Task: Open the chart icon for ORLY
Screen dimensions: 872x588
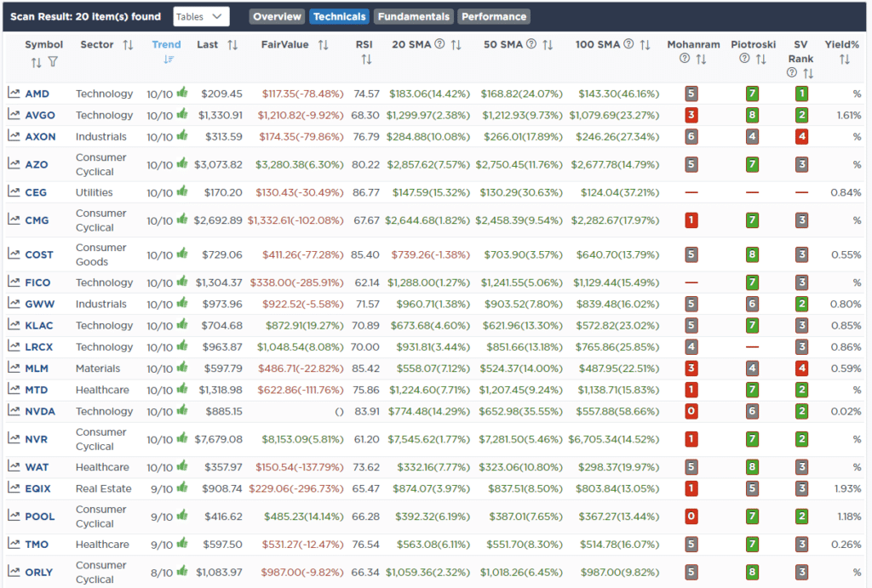Action: coord(14,571)
